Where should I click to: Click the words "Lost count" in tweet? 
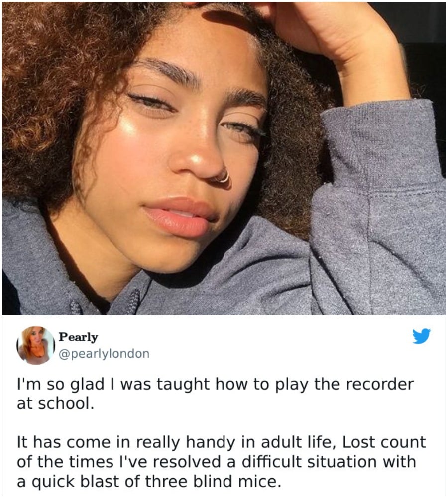coord(384,442)
